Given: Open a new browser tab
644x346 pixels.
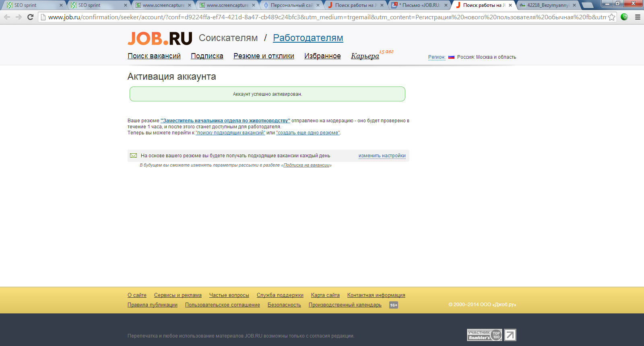Looking at the screenshot, I should 588,5.
